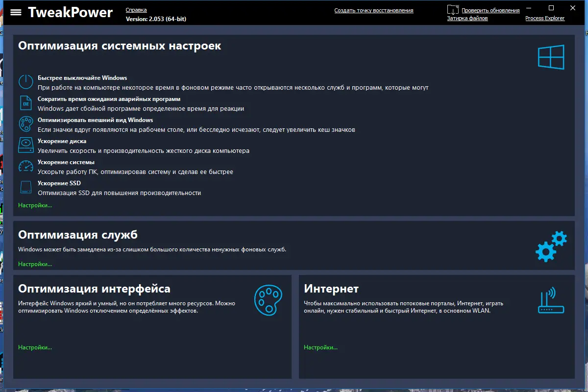Click the TweakPower title text

point(70,12)
